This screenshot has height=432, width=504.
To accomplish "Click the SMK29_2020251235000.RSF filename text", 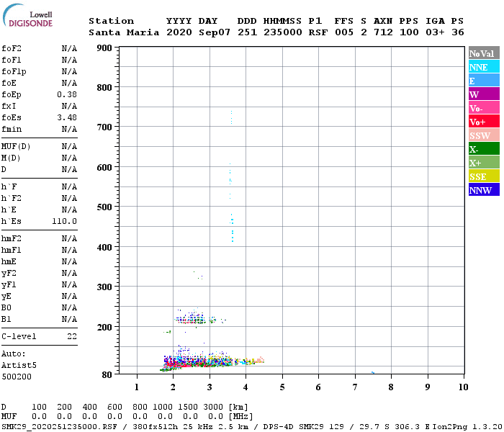I will click(60, 426).
